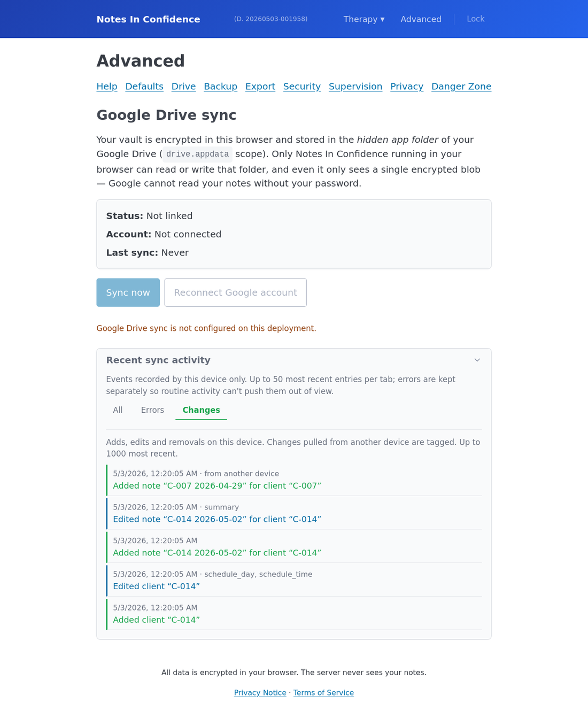Jump to the Security section link
Image resolution: width=588 pixels, height=726 pixels.
click(302, 87)
